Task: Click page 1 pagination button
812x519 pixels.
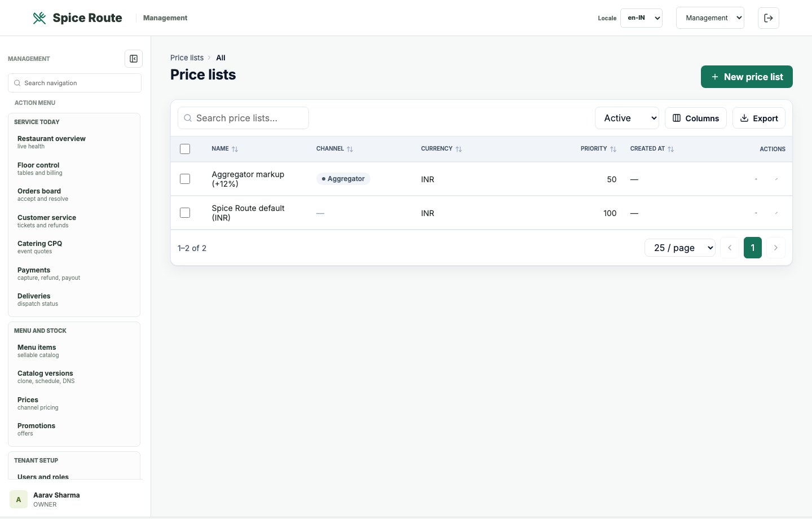Action: click(x=753, y=248)
